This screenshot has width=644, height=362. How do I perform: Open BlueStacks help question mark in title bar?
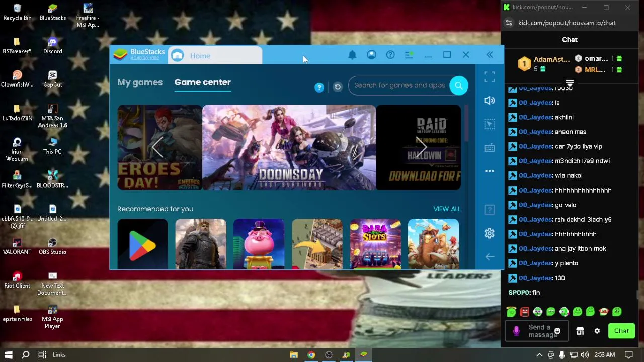[x=390, y=55]
